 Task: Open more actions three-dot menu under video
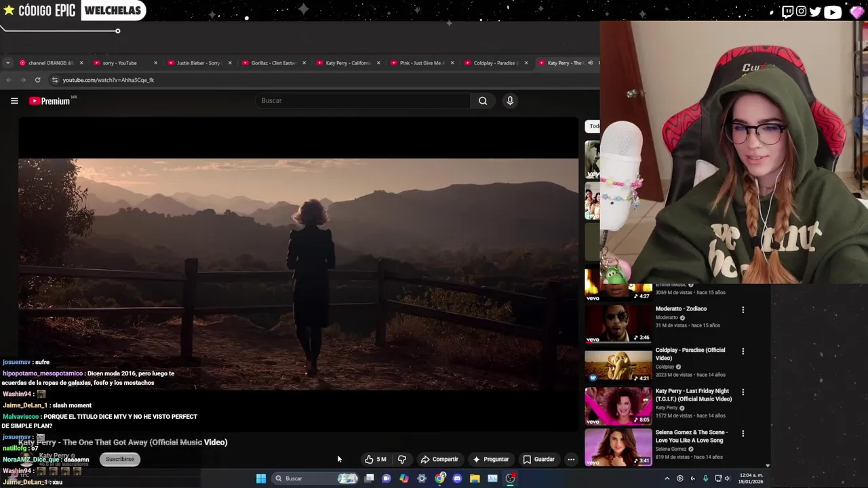pos(571,460)
